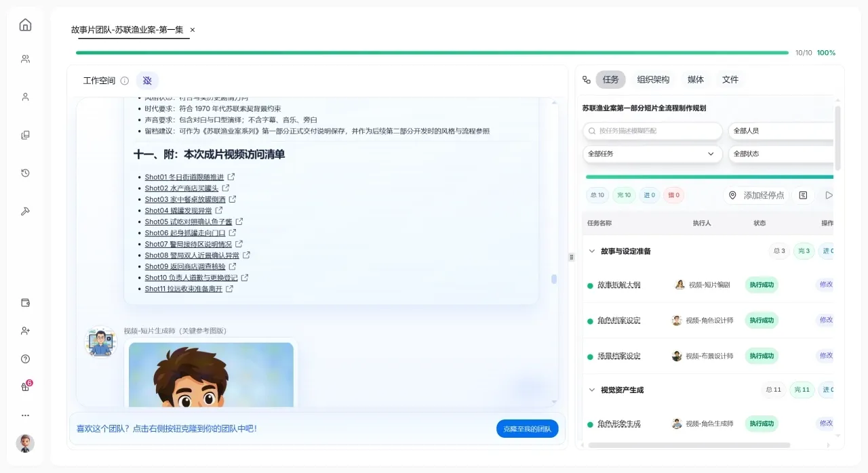This screenshot has width=868, height=473.
Task: Open the teams (two people) sidebar icon
Action: (x=25, y=59)
